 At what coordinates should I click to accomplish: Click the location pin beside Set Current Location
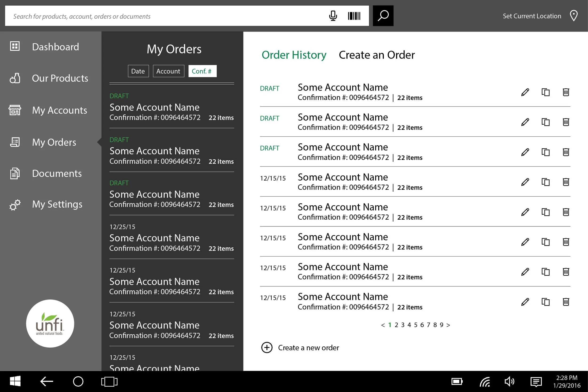pyautogui.click(x=573, y=16)
